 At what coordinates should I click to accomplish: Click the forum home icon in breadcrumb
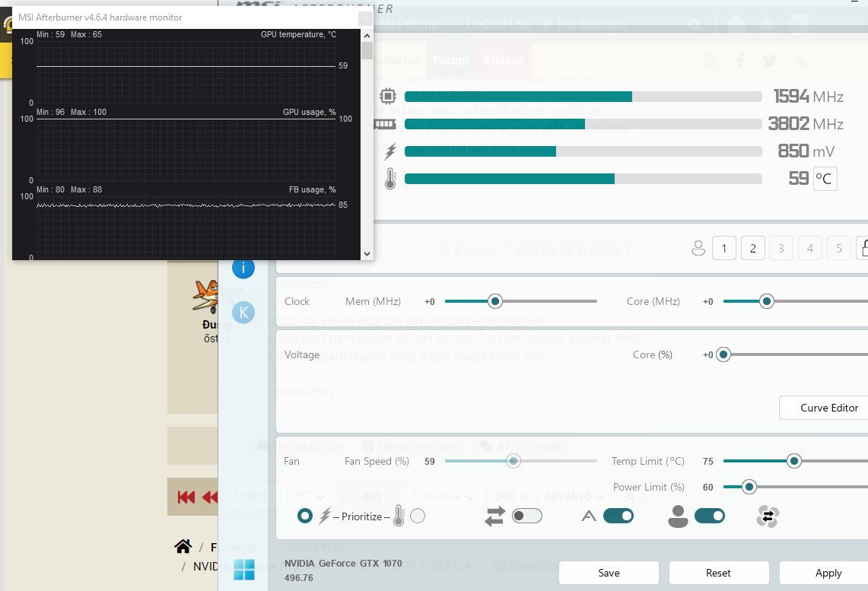tap(183, 547)
